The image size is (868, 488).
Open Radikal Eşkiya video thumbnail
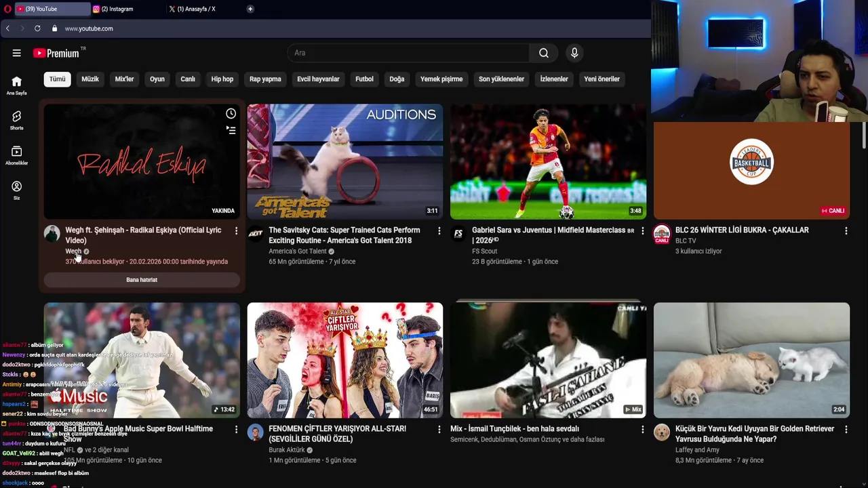click(142, 161)
